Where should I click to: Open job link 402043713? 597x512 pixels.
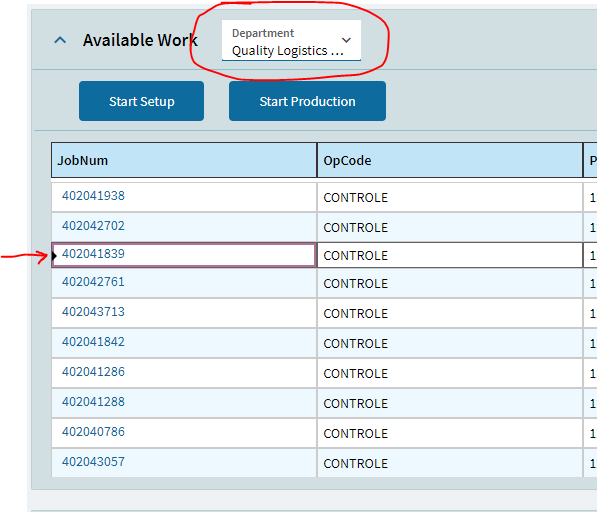(x=93, y=312)
